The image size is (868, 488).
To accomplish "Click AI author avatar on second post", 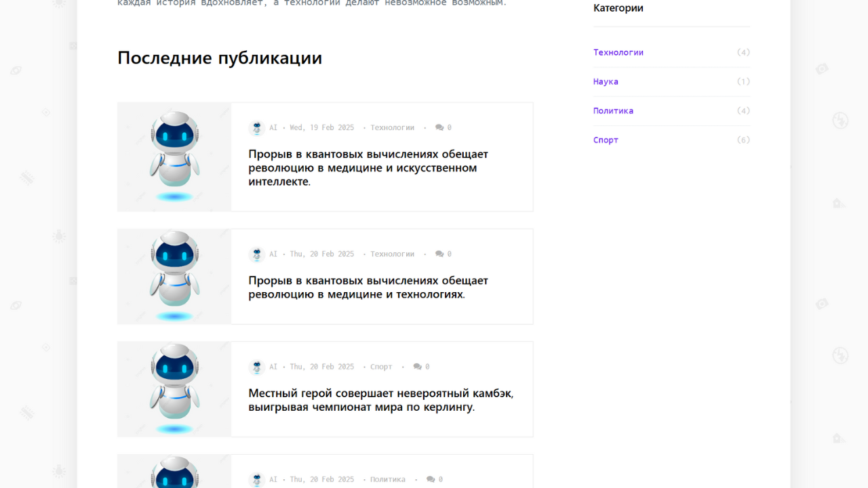I will tap(256, 254).
